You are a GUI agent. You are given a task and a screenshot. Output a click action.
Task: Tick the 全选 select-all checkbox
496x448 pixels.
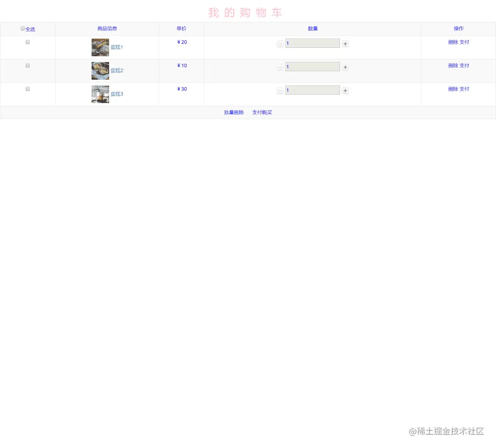[x=23, y=29]
